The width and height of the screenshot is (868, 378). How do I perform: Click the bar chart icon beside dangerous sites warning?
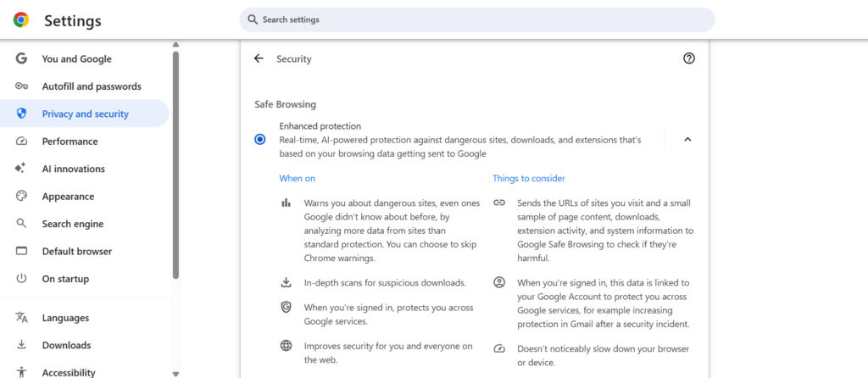[x=286, y=203]
